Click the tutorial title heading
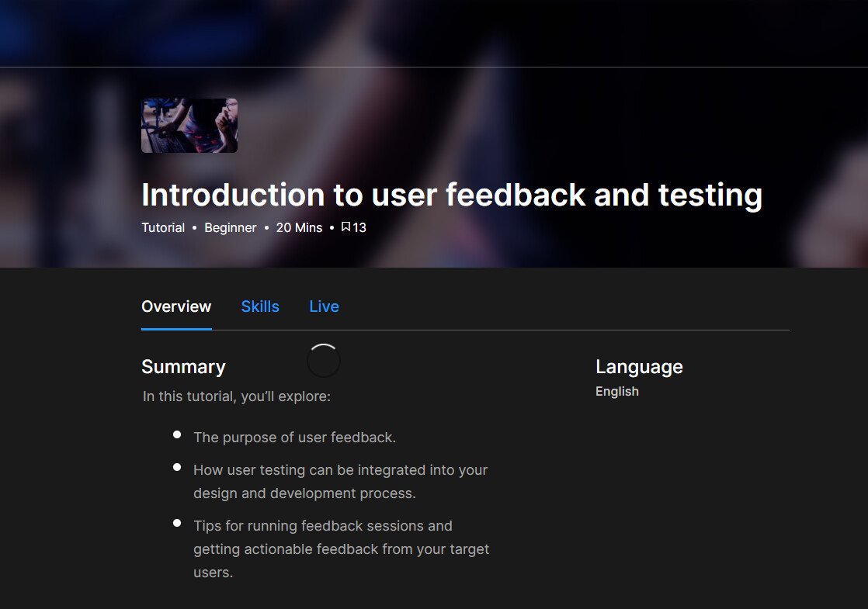The height and width of the screenshot is (609, 868). [x=452, y=195]
